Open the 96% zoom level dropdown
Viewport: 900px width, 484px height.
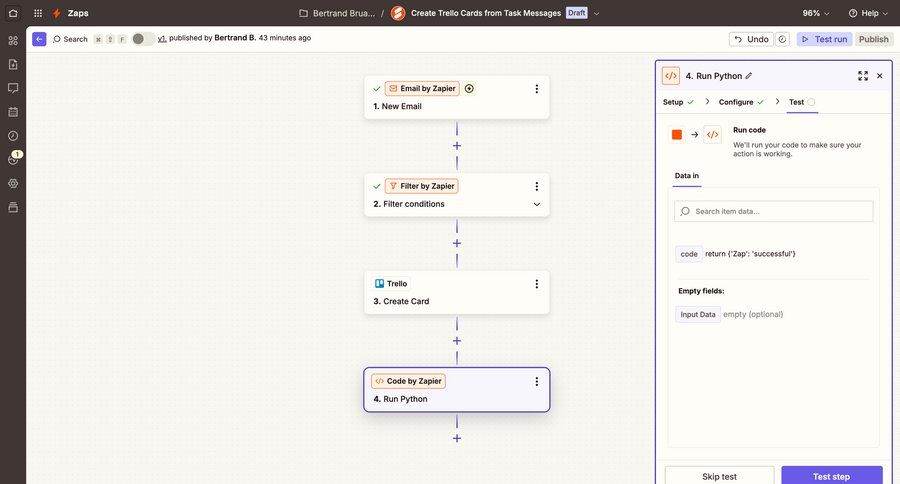tap(816, 13)
